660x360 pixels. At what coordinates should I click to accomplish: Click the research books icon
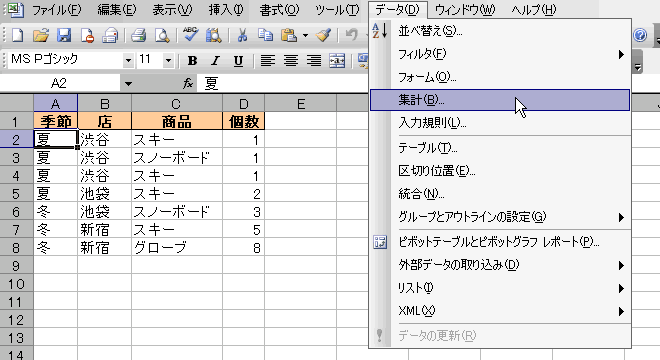point(214,35)
